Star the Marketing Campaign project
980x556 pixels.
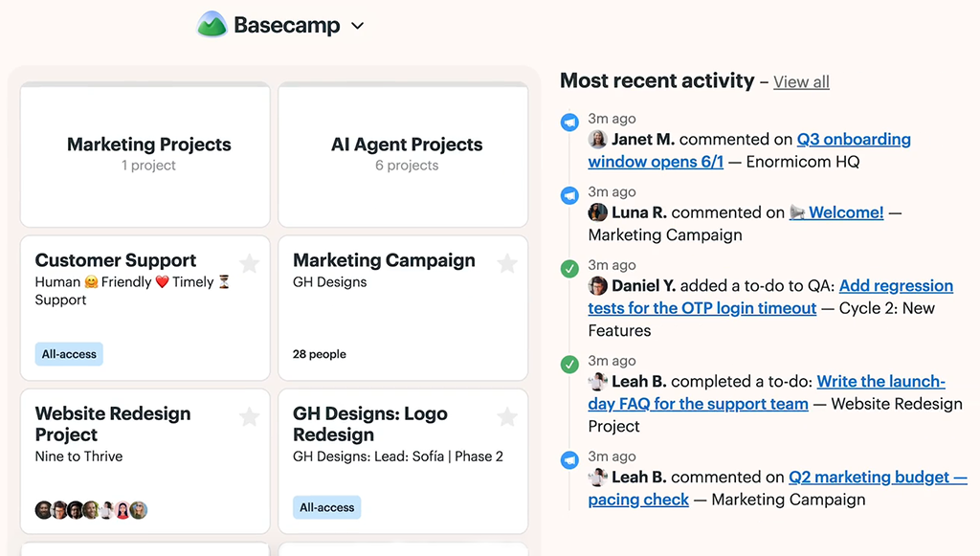(x=507, y=263)
